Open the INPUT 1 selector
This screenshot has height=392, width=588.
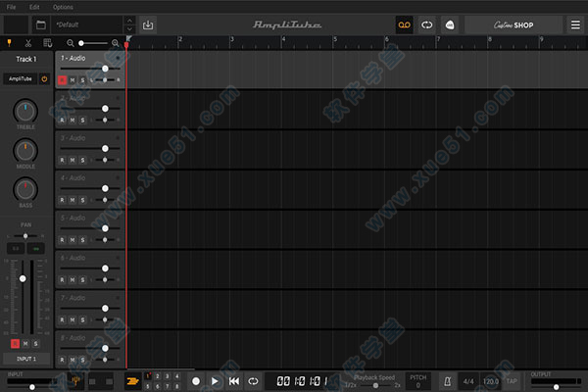pyautogui.click(x=26, y=359)
